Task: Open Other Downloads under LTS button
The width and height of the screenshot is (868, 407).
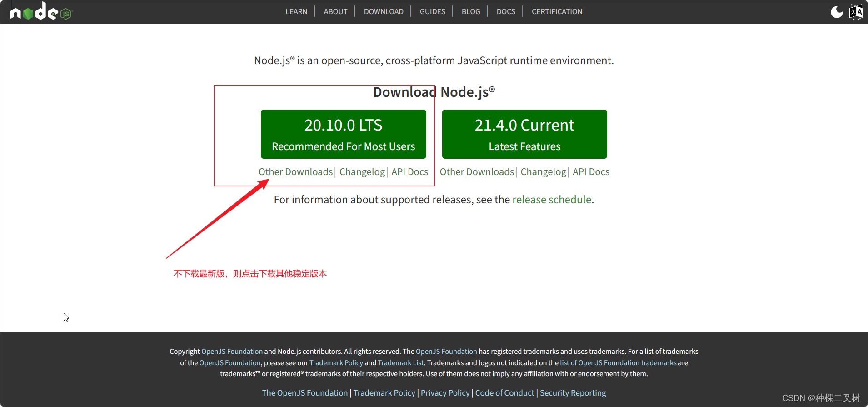Action: click(x=296, y=172)
